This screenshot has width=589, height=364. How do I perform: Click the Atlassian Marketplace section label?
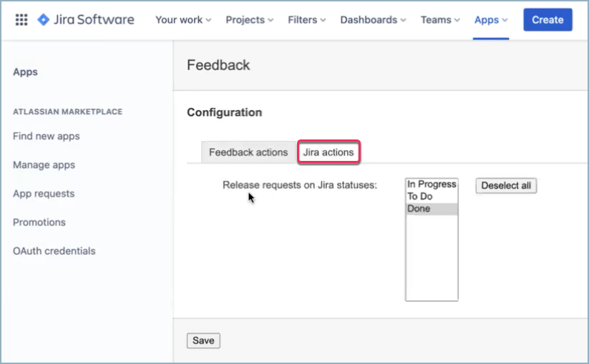click(x=67, y=112)
